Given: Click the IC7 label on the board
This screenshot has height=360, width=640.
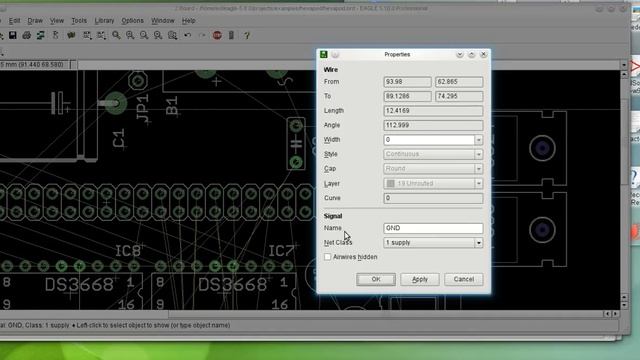Looking at the screenshot, I should (x=281, y=250).
